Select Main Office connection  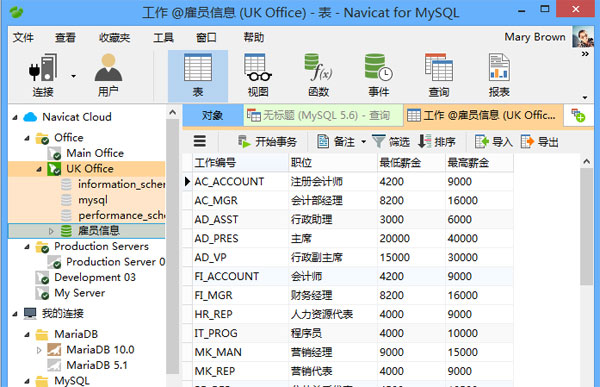95,153
